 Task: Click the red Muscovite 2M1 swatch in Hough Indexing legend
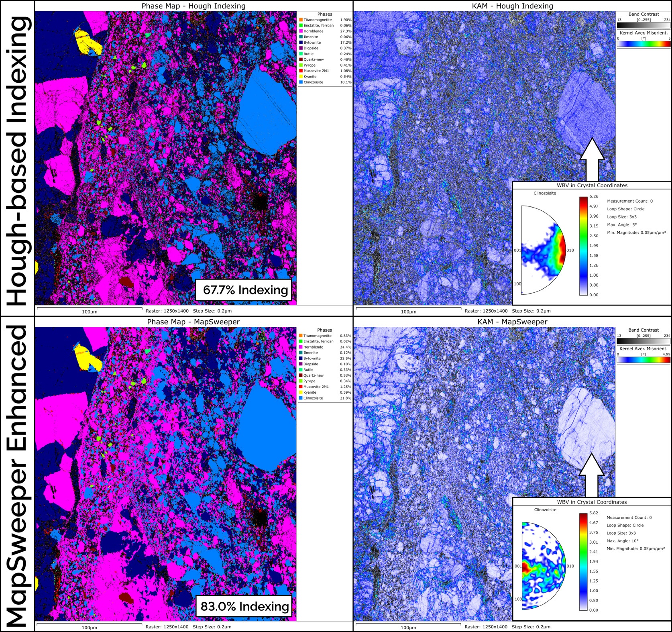click(x=301, y=71)
